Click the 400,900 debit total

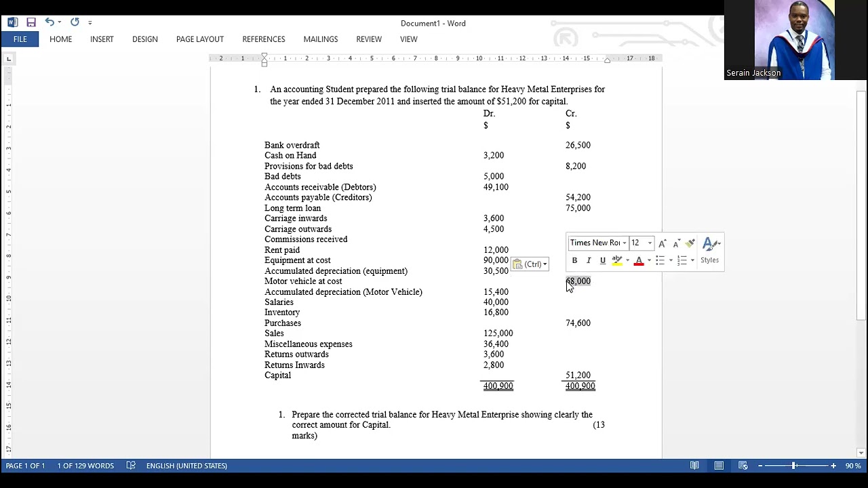tap(498, 386)
